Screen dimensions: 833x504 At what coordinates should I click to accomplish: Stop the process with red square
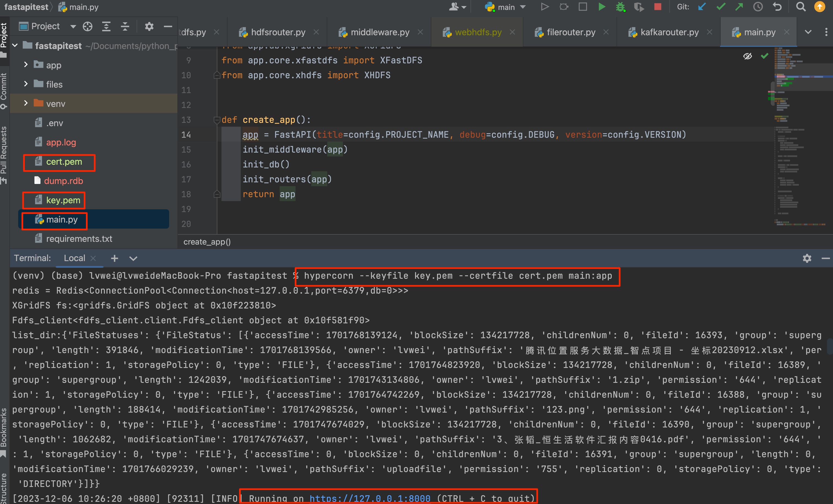pos(658,7)
